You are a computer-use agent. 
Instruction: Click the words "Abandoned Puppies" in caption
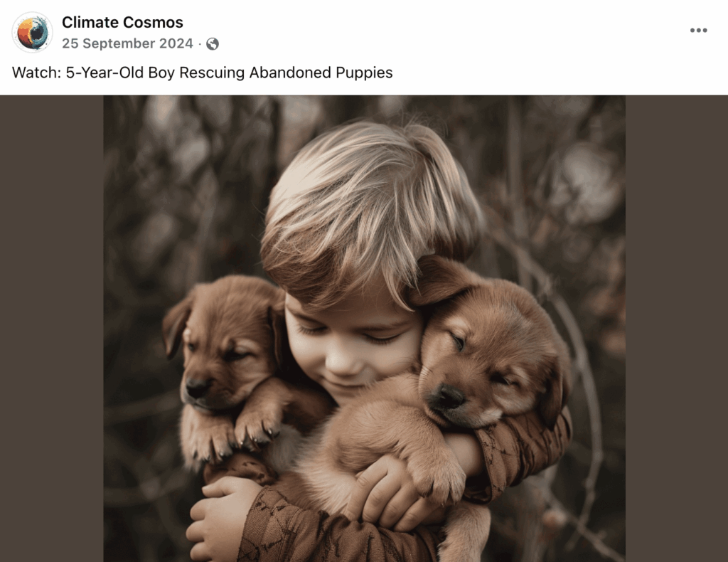click(x=321, y=73)
